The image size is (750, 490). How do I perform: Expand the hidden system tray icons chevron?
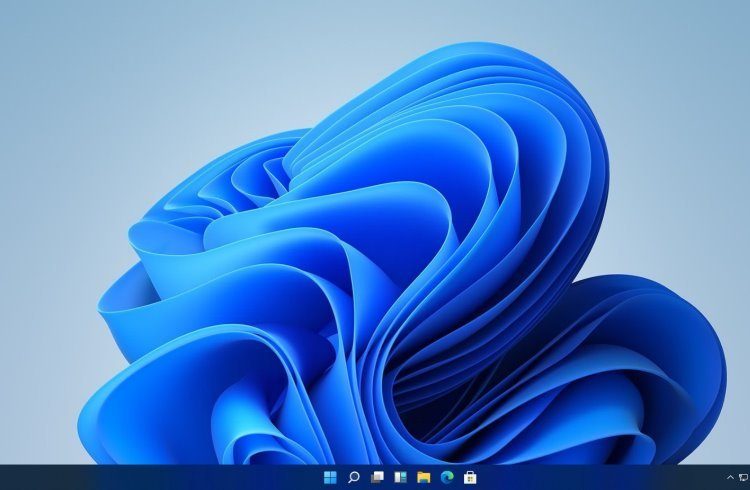(x=730, y=478)
